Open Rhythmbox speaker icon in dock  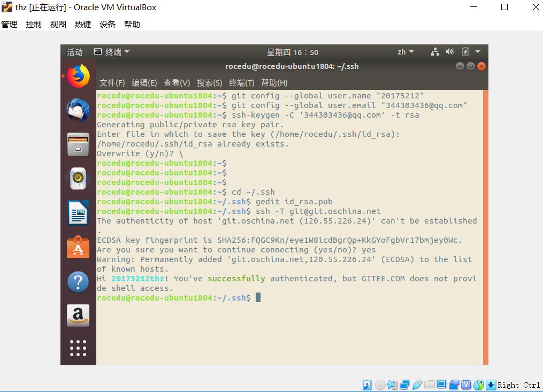pyautogui.click(x=78, y=178)
